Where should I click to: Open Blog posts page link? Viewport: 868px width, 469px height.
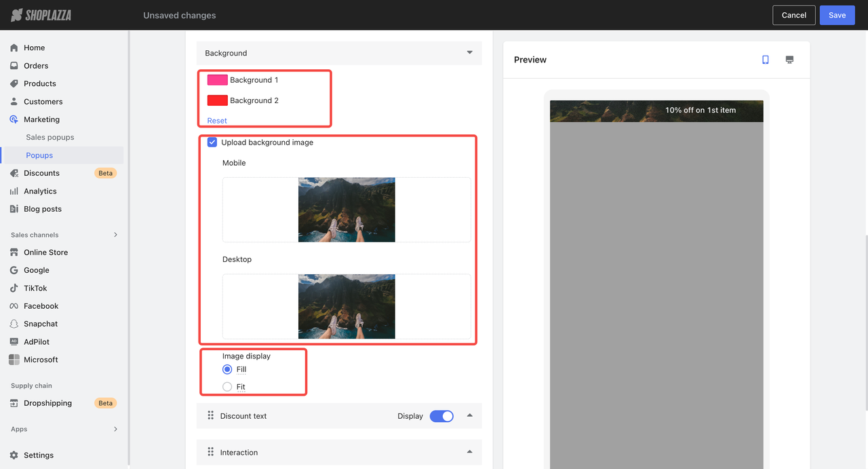coord(43,209)
